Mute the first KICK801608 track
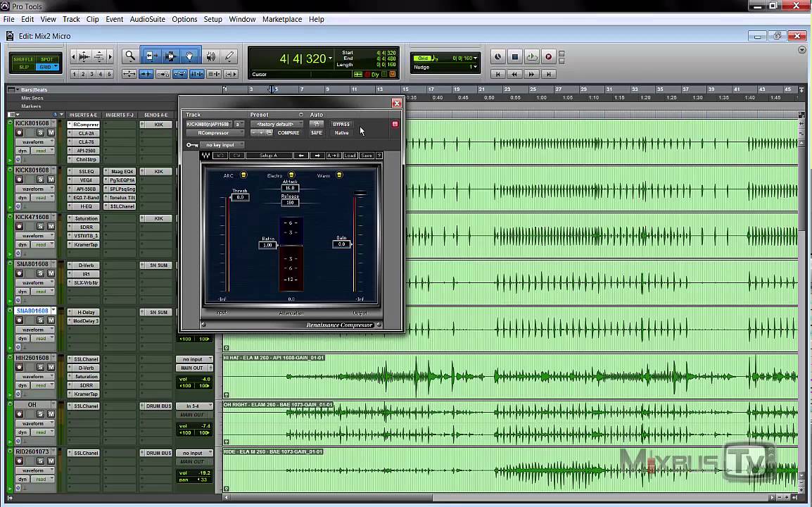 pyautogui.click(x=51, y=132)
